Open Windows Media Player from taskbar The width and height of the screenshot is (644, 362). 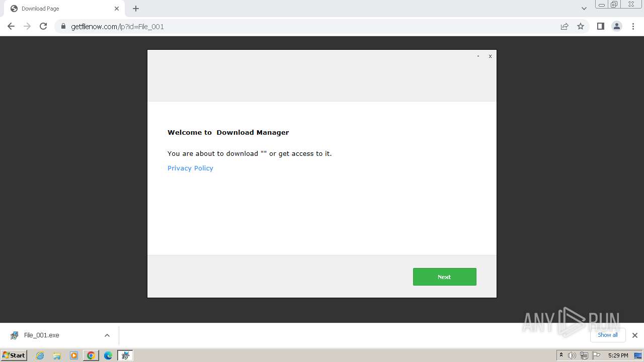74,355
